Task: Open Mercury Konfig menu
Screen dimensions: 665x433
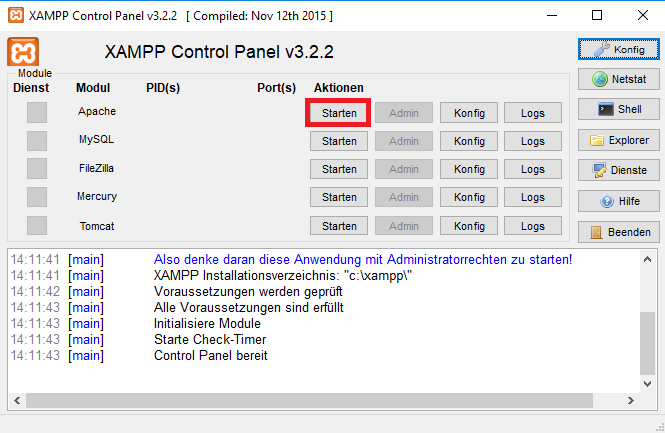Action: (x=469, y=197)
